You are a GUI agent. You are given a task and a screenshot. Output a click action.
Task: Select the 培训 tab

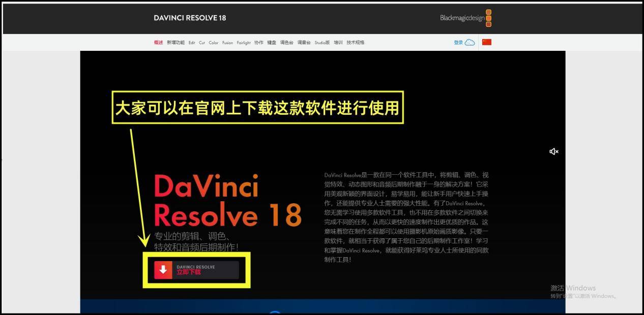pyautogui.click(x=338, y=43)
